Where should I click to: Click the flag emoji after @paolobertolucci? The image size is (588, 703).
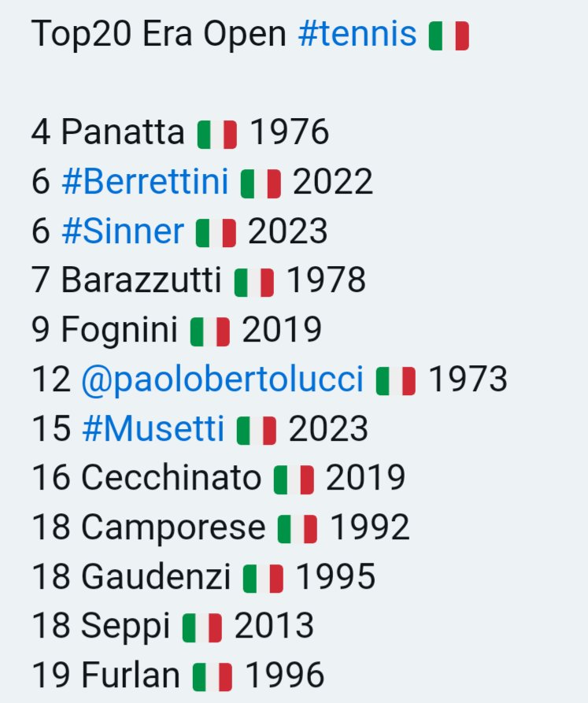pyautogui.click(x=396, y=381)
